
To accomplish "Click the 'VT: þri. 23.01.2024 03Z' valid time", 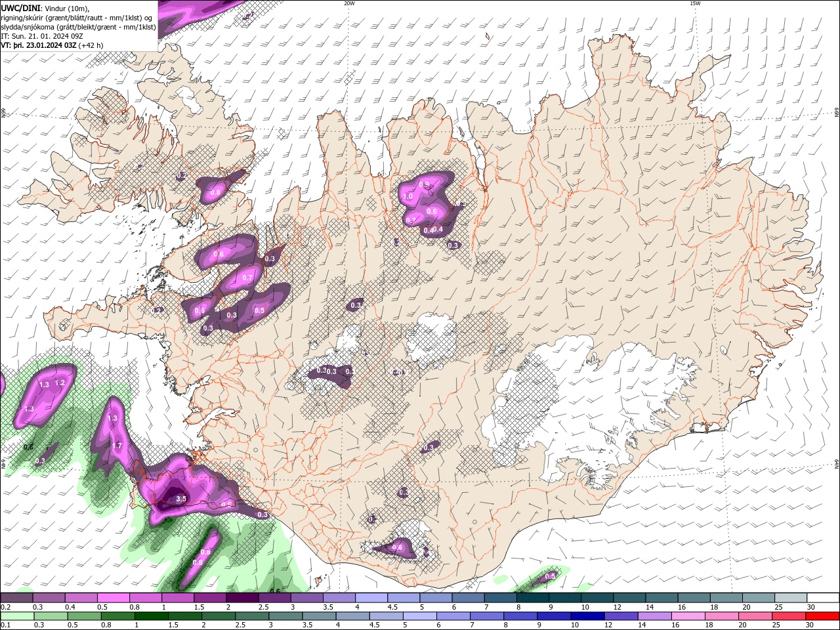I will [39, 45].
